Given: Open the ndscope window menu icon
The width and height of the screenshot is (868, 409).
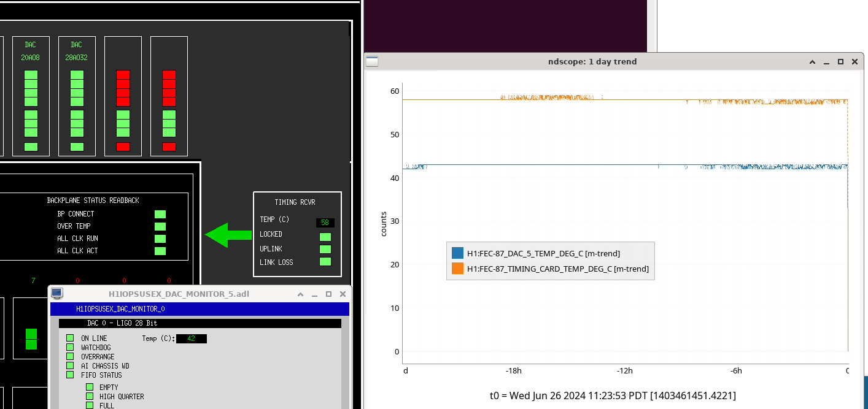Looking at the screenshot, I should (373, 61).
